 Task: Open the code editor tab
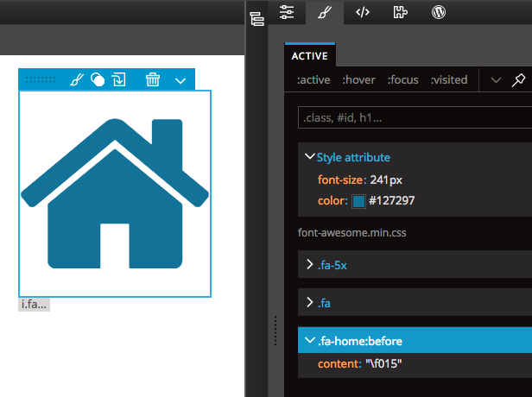[x=363, y=13]
